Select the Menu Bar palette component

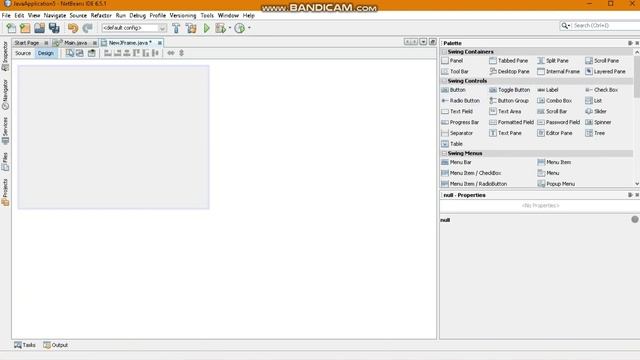[x=456, y=162]
